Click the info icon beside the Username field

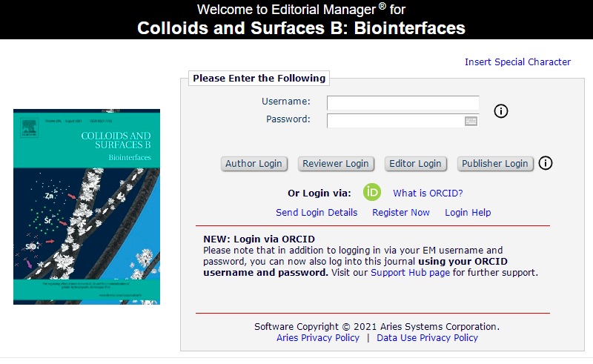[x=501, y=111]
